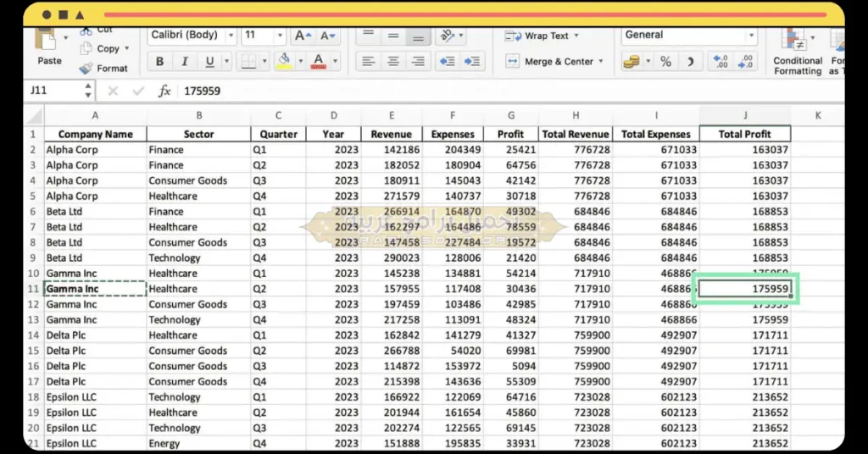
Task: Increase decimal places
Action: [x=721, y=61]
